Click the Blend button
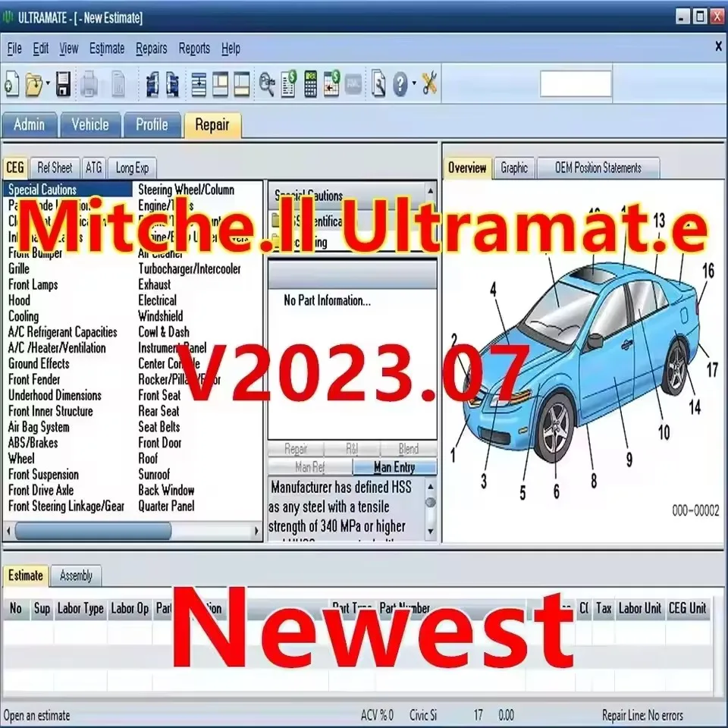Viewport: 728px width, 728px height. click(409, 449)
